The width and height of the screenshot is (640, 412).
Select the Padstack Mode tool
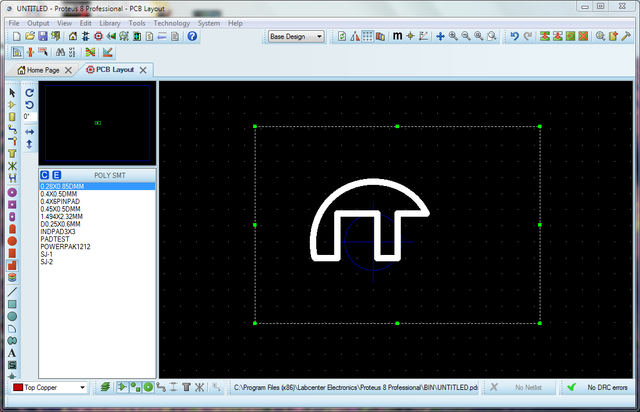click(12, 278)
